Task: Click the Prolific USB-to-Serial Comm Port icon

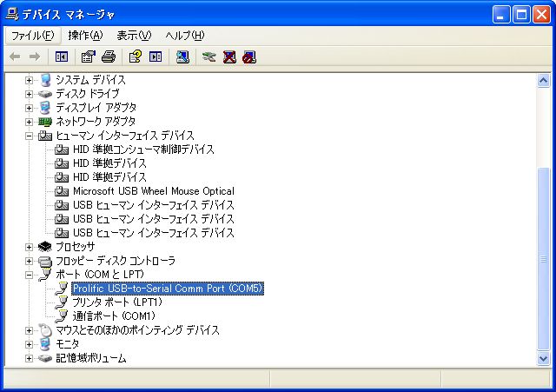Action: [62, 289]
